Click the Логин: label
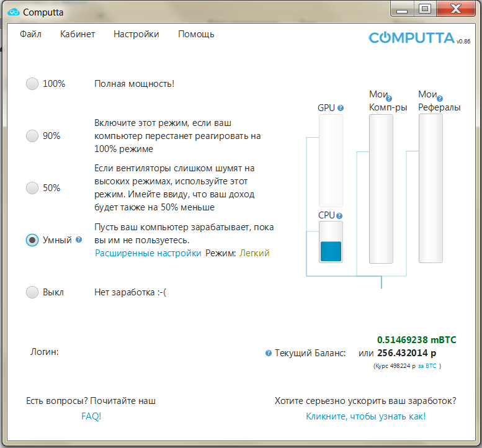 [45, 352]
